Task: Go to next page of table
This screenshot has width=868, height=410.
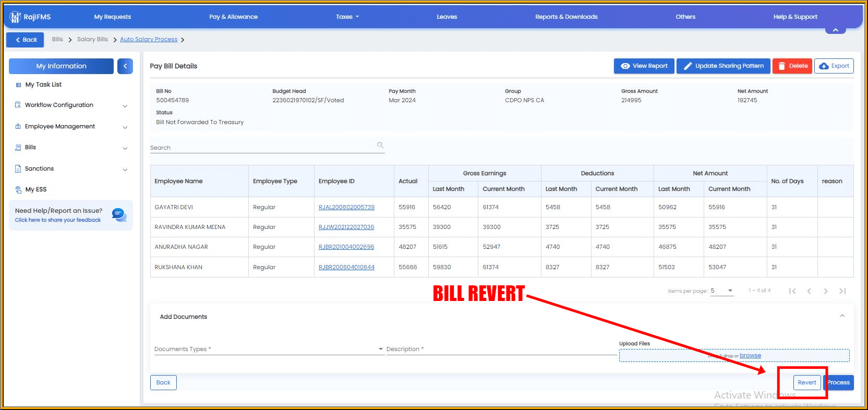Action: tap(826, 291)
